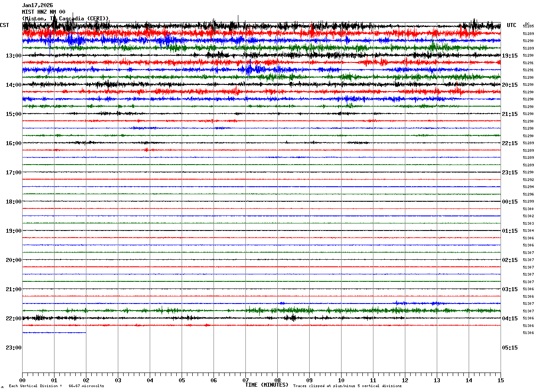Click the 04:15 UTC time label
This screenshot has height=392, width=536.
(510, 319)
